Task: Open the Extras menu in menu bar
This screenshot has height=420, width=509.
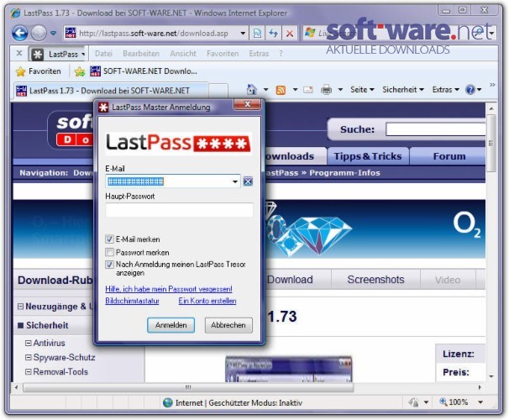Action: coord(259,54)
